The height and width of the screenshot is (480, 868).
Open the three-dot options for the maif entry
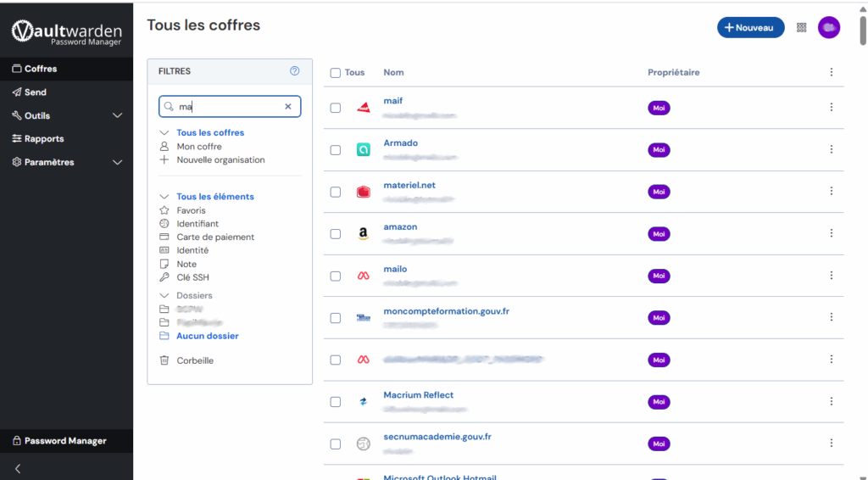831,108
